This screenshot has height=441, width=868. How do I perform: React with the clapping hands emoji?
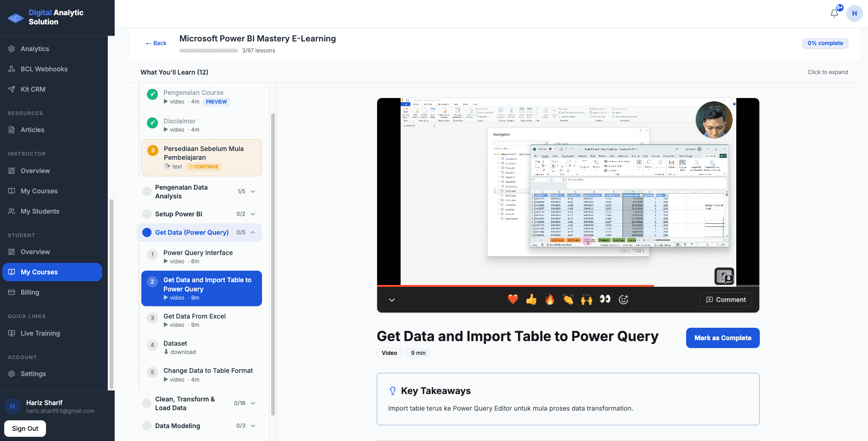(x=568, y=299)
